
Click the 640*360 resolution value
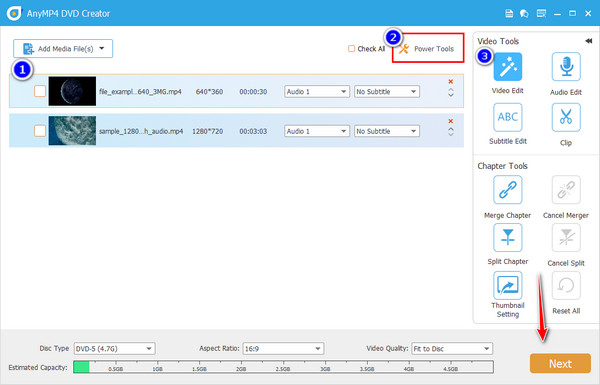click(x=209, y=92)
